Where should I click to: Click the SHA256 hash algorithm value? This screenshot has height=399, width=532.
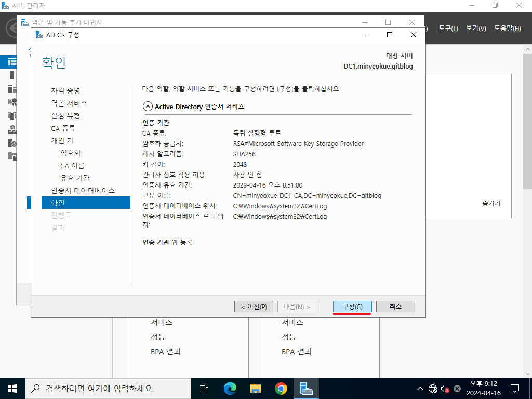(244, 154)
